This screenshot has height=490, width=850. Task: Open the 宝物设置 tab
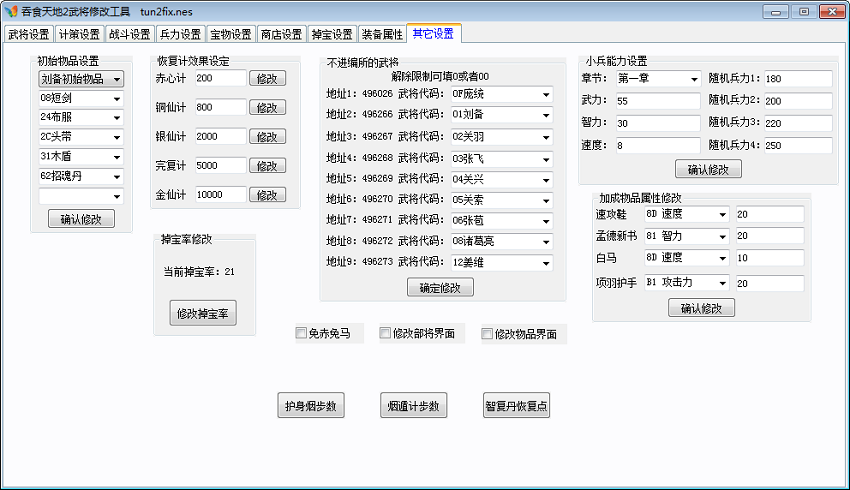pyautogui.click(x=231, y=34)
